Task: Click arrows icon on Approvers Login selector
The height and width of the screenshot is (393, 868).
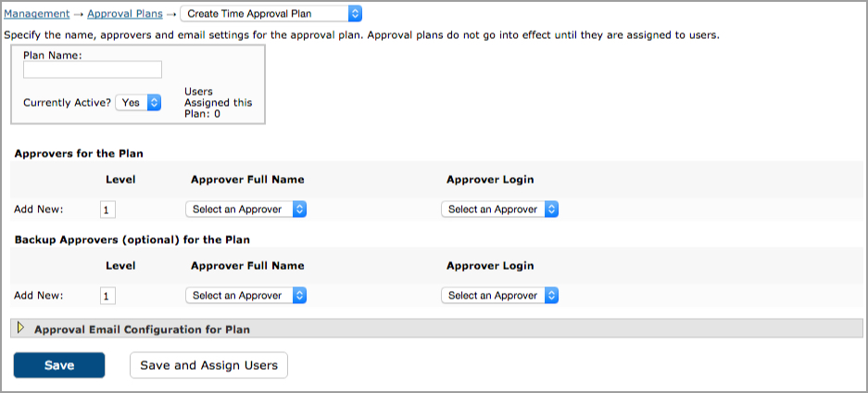Action: 551,209
